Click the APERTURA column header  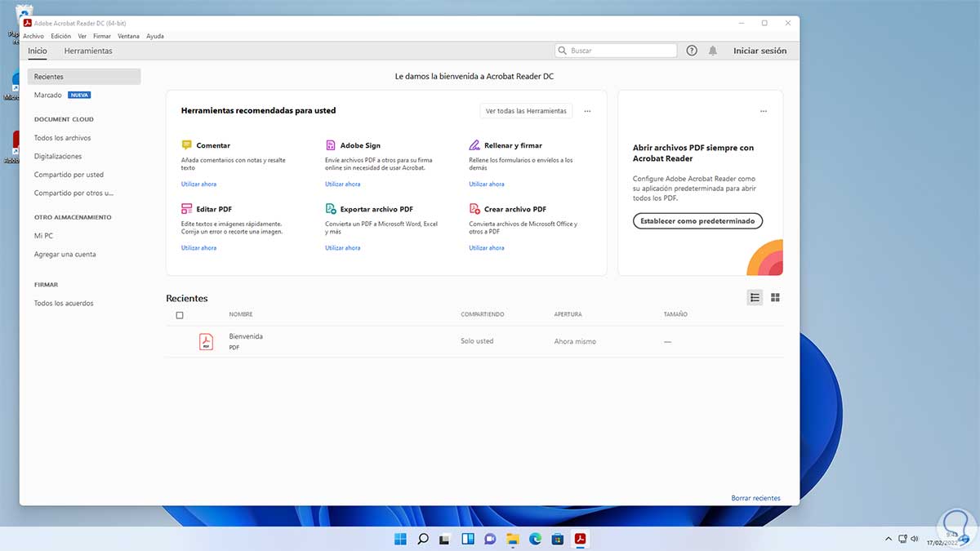568,314
